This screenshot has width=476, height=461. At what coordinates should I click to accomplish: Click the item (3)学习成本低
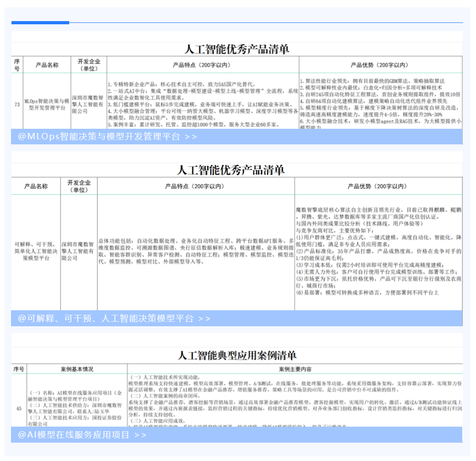(370, 265)
